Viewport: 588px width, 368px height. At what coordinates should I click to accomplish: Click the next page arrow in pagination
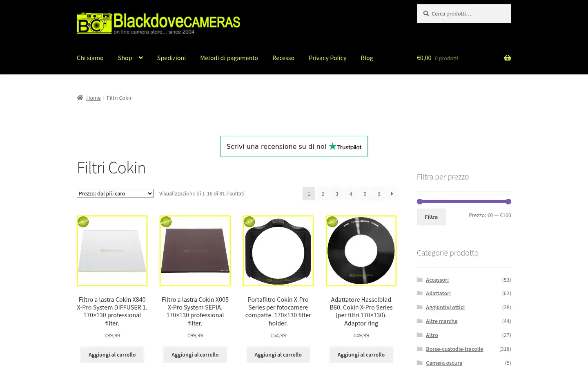click(x=392, y=194)
